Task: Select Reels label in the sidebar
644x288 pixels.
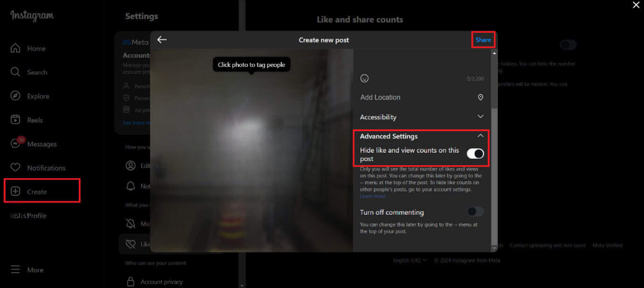Action: [35, 120]
